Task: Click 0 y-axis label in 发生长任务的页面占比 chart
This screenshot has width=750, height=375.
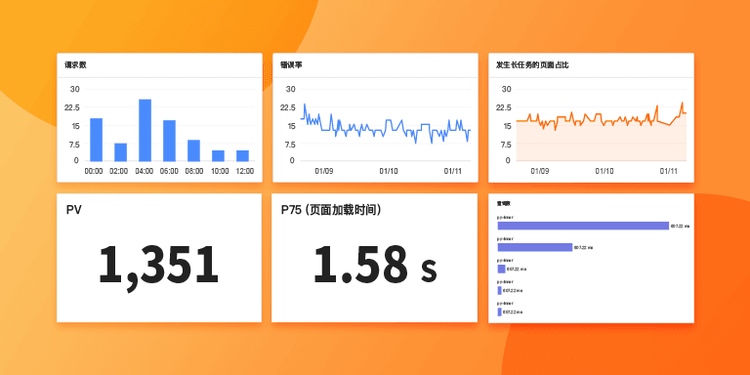Action: [508, 161]
